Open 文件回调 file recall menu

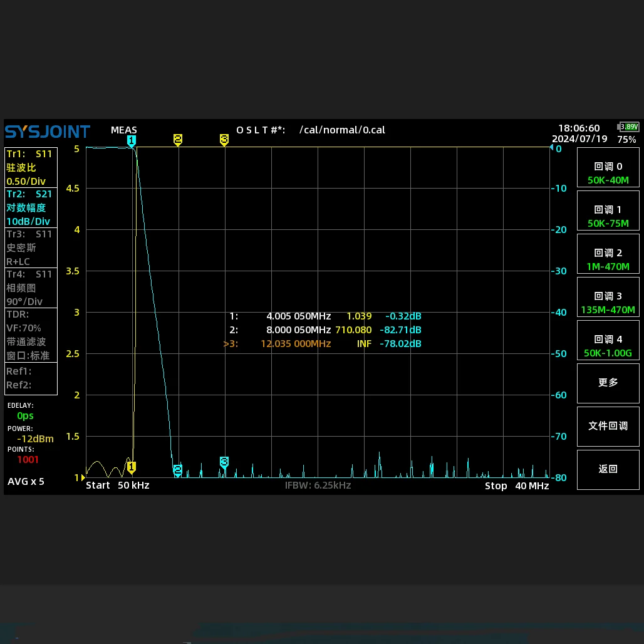608,426
